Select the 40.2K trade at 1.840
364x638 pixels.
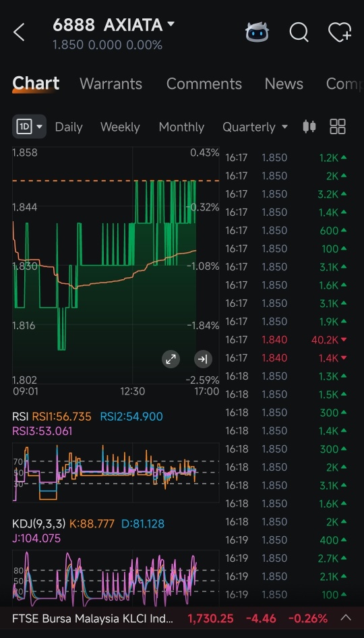[x=286, y=340]
